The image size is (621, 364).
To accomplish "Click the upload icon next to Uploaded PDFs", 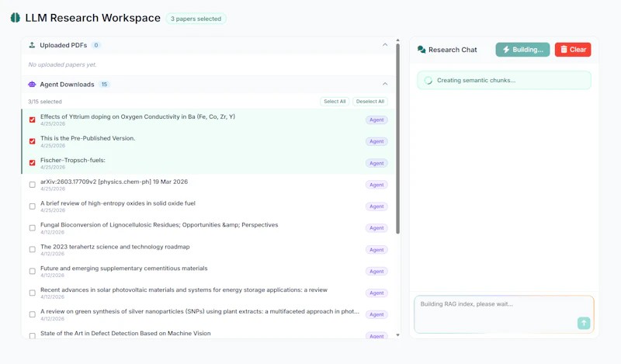I will 32,45.
